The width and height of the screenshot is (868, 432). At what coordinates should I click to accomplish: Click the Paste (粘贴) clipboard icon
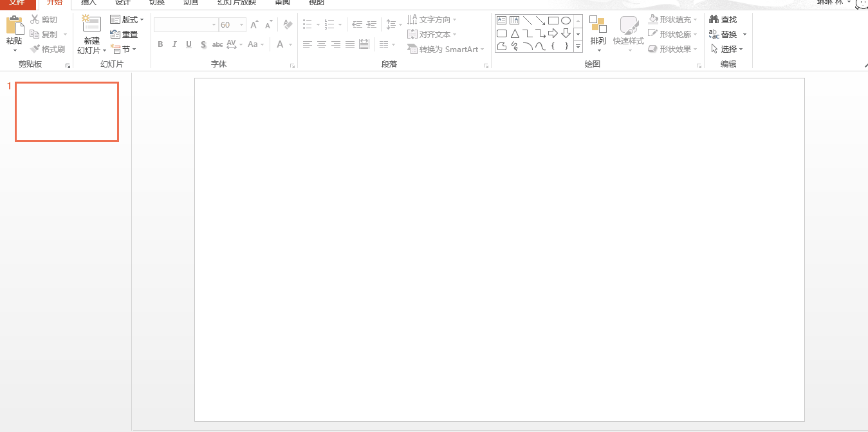[14, 25]
